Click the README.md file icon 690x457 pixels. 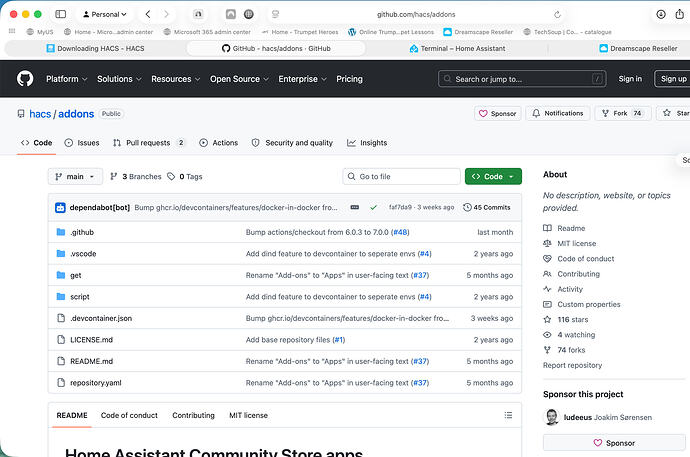coord(61,361)
